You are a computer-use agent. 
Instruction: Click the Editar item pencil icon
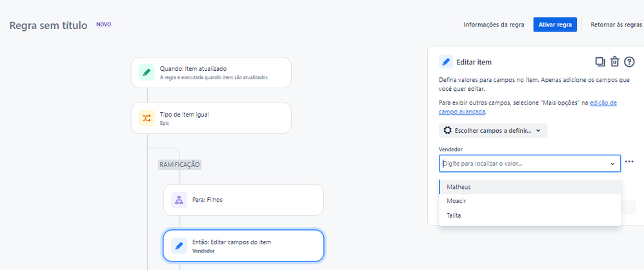click(446, 62)
